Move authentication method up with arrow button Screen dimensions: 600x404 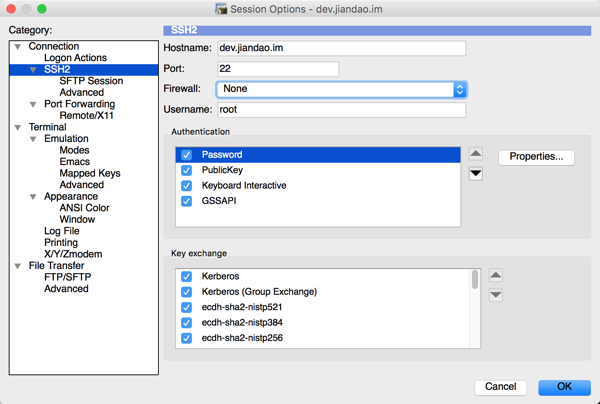coord(475,155)
